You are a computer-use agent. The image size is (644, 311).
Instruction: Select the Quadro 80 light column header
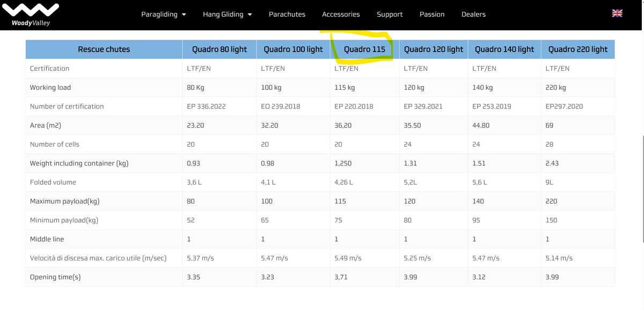(219, 49)
